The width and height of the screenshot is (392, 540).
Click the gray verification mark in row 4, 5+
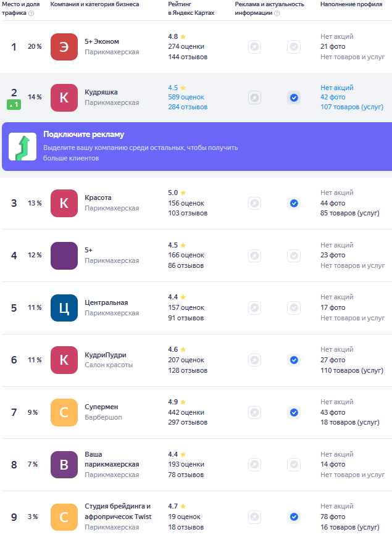point(294,255)
